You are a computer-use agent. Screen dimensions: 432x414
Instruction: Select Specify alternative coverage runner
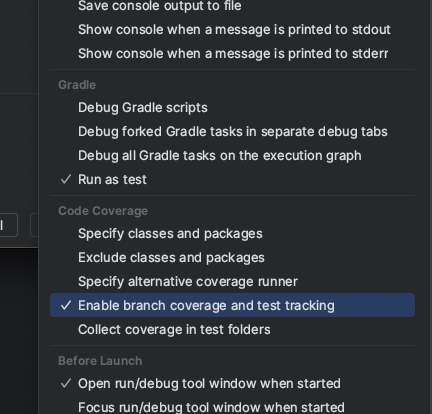click(x=232, y=281)
